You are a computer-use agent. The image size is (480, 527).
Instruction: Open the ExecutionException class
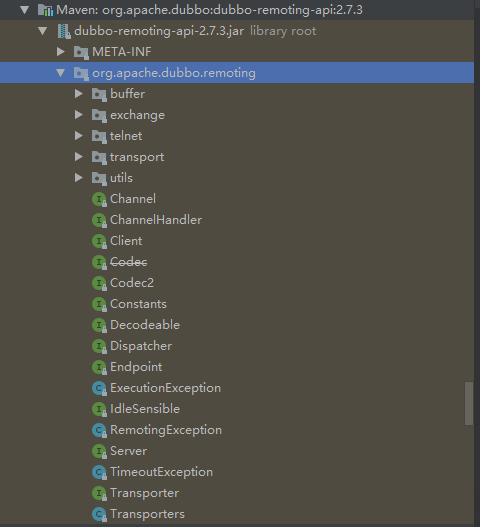(165, 388)
